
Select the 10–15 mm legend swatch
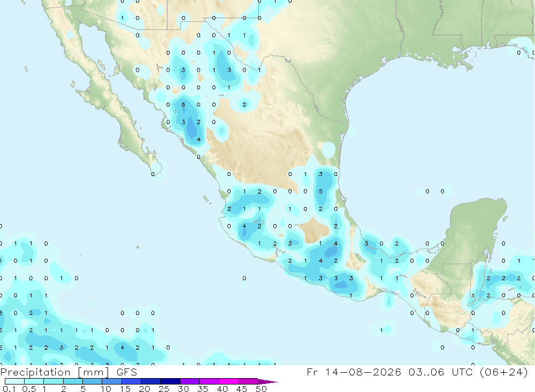tap(112, 381)
